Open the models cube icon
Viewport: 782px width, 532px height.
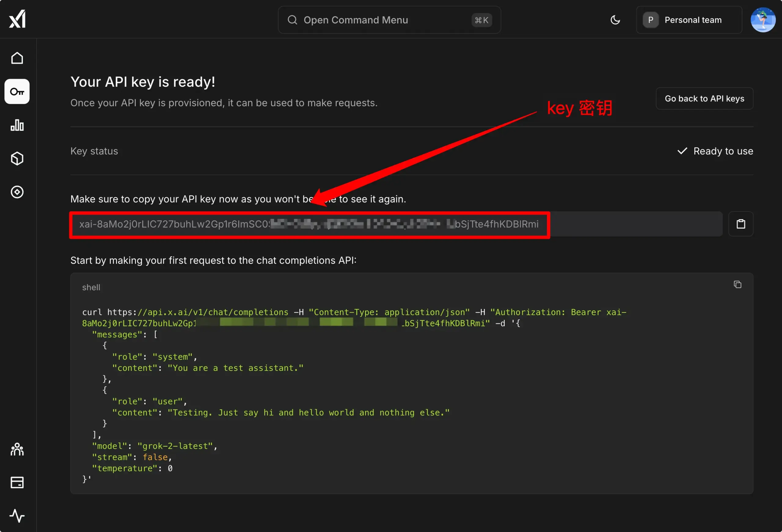click(x=17, y=158)
